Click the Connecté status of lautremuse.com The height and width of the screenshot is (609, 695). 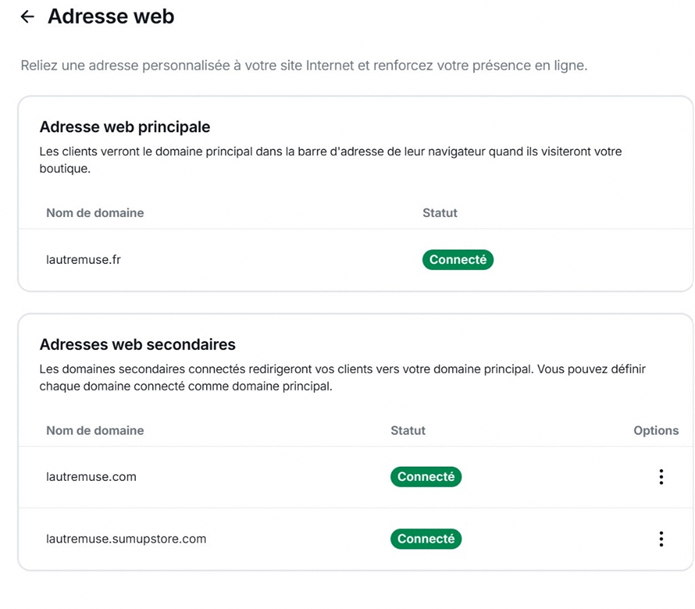point(425,477)
